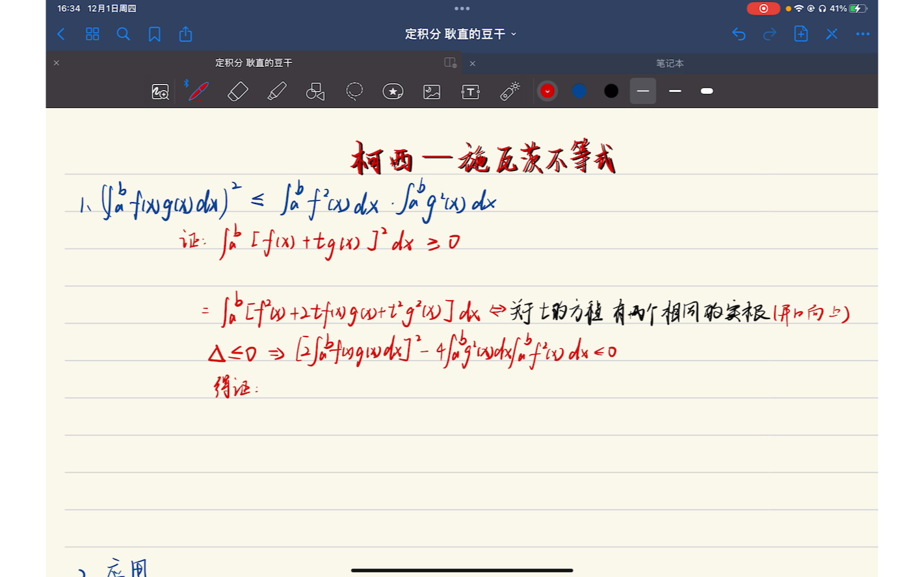Select the Pen tool
Viewport: 924px width, 577px height.
[197, 91]
